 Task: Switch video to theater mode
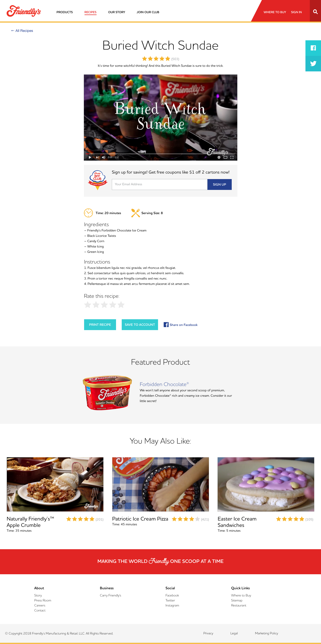click(x=225, y=157)
